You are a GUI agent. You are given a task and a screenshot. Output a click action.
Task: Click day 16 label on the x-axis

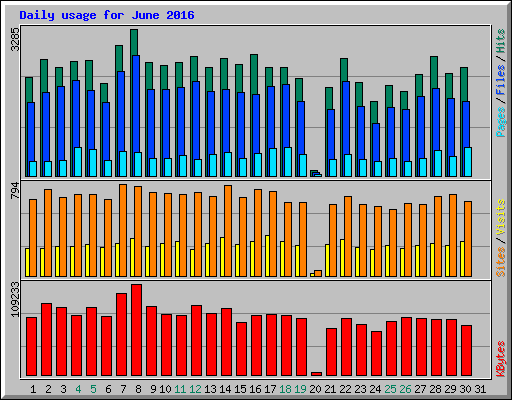tap(255, 389)
